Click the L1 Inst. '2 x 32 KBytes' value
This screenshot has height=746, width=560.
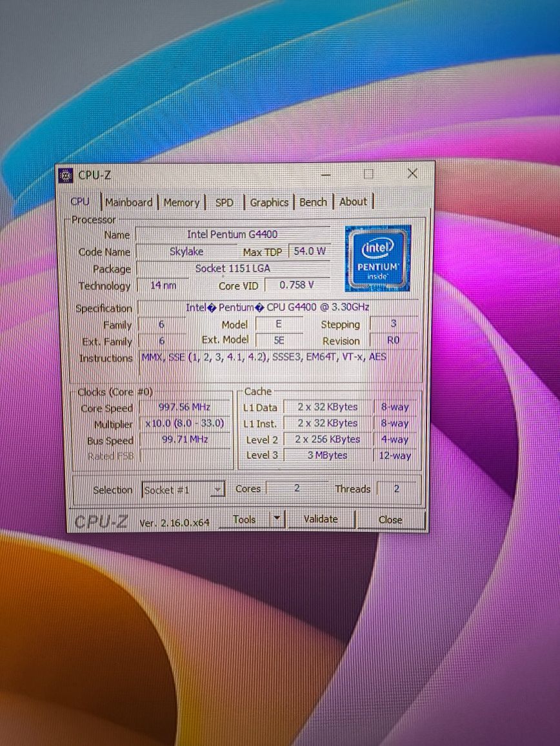click(328, 423)
